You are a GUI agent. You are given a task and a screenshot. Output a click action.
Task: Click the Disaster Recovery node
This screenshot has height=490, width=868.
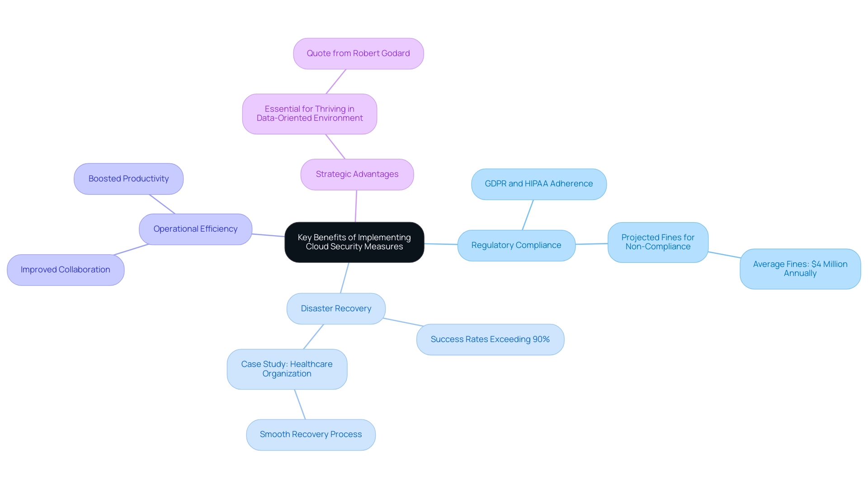pyautogui.click(x=336, y=308)
